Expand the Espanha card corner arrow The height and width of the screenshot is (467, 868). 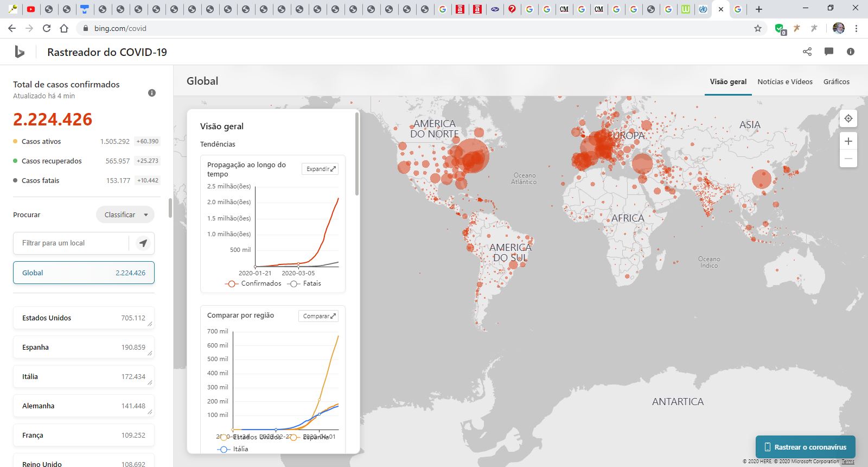[150, 354]
